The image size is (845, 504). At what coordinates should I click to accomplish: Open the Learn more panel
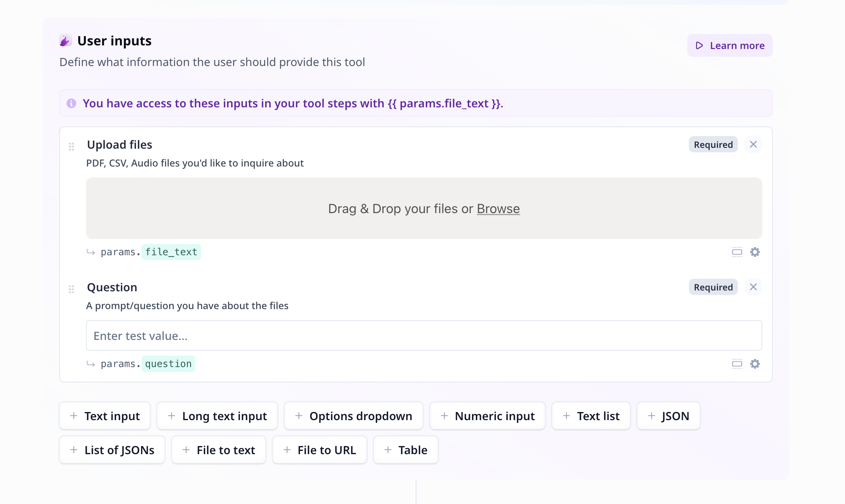click(729, 45)
